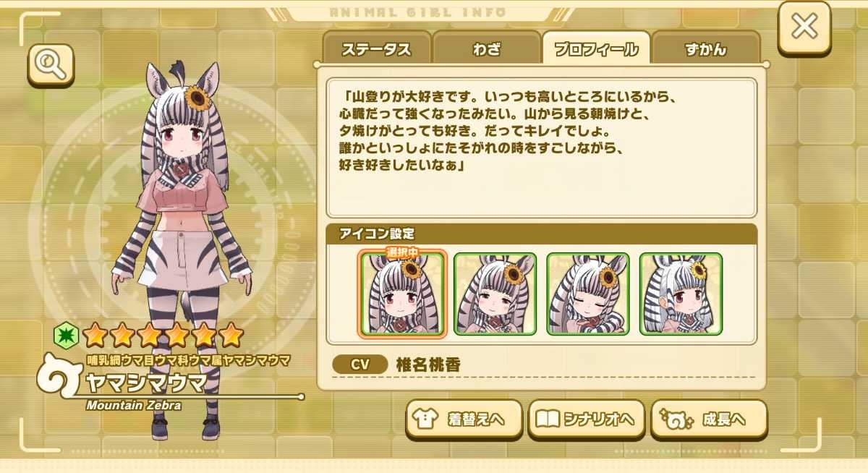Open the ずかん tab
This screenshot has width=868, height=473.
[x=705, y=48]
